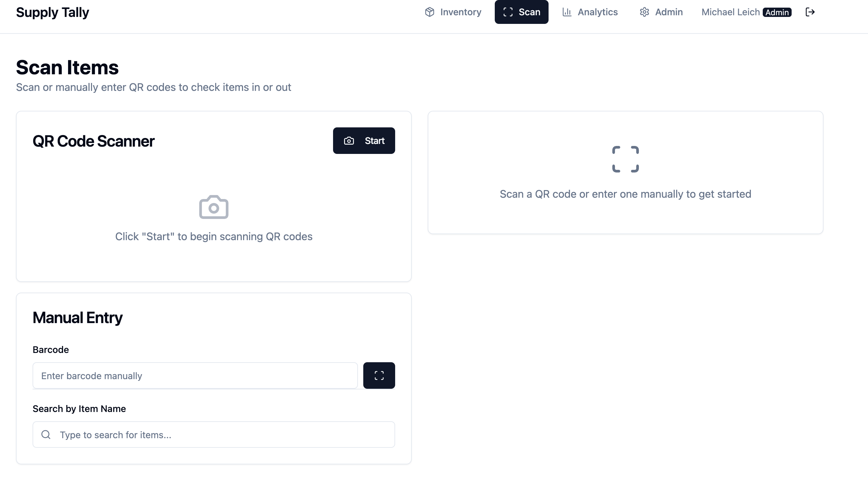Select the Scan frame icon in navigation
This screenshot has height=477, width=868.
coord(507,12)
